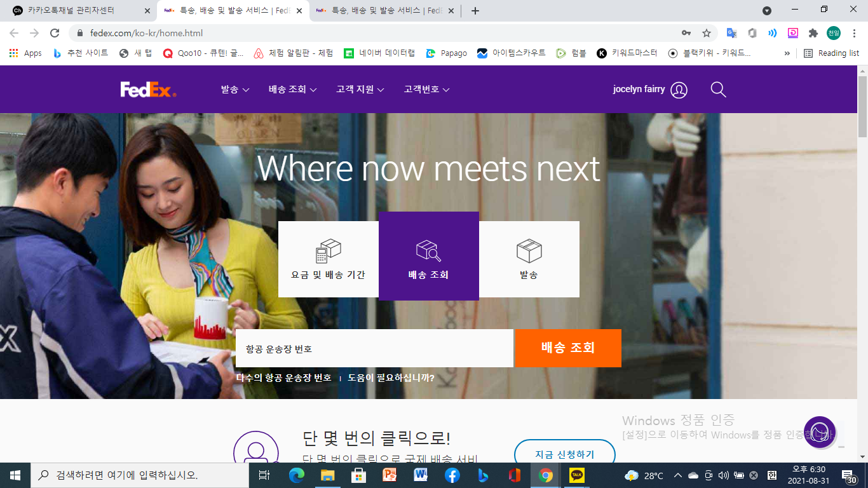
Task: Click the pink screen-recorder extension icon
Action: [792, 33]
